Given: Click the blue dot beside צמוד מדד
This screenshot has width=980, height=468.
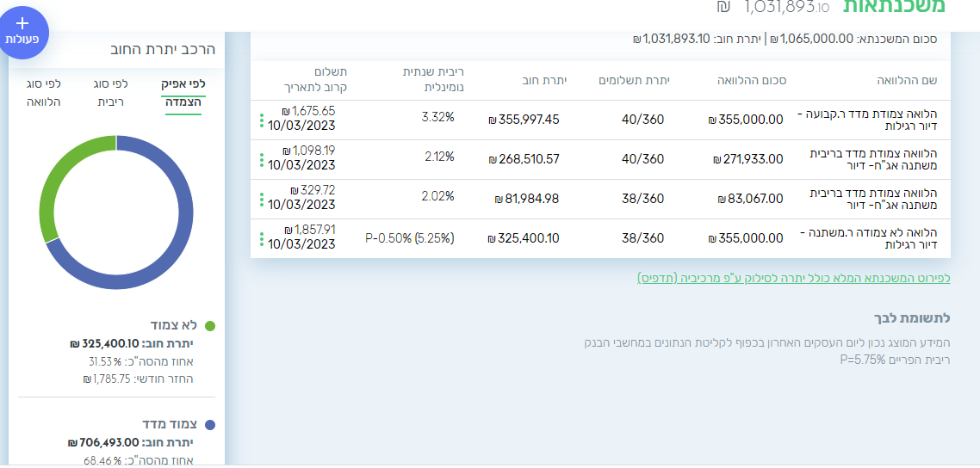Looking at the screenshot, I should [210, 425].
